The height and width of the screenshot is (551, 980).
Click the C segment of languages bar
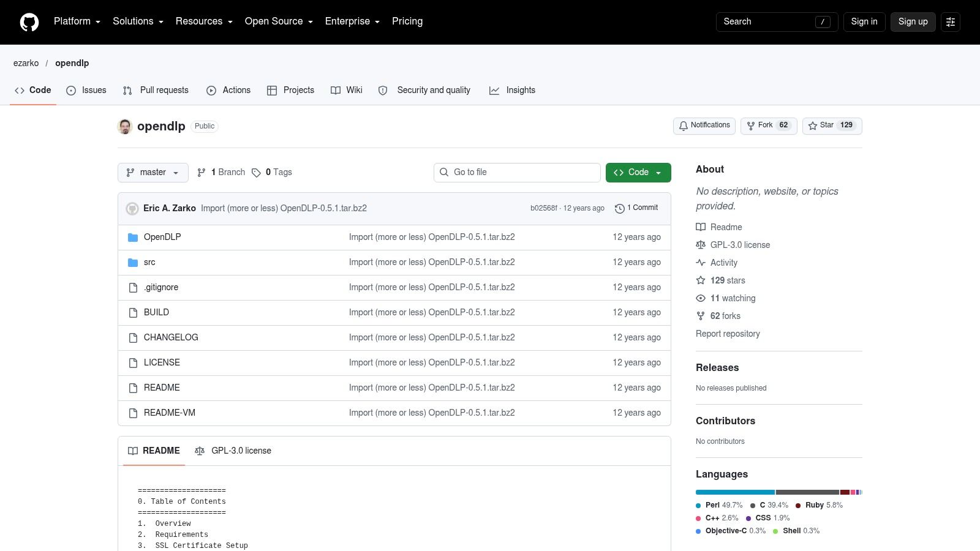pyautogui.click(x=807, y=492)
